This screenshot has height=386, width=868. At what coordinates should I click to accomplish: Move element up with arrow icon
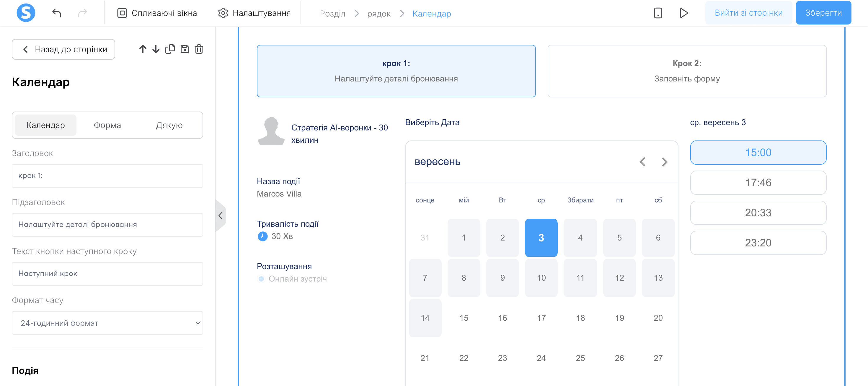tap(143, 49)
